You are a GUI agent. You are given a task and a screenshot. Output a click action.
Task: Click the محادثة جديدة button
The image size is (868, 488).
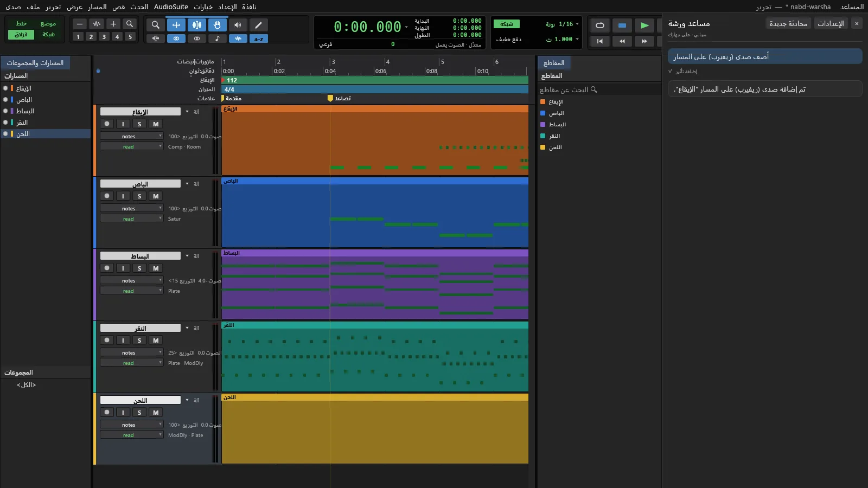coord(788,23)
